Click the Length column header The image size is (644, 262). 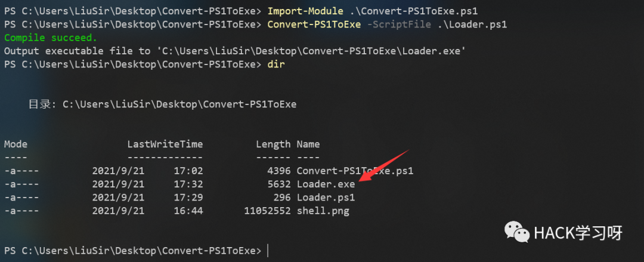[x=273, y=144]
